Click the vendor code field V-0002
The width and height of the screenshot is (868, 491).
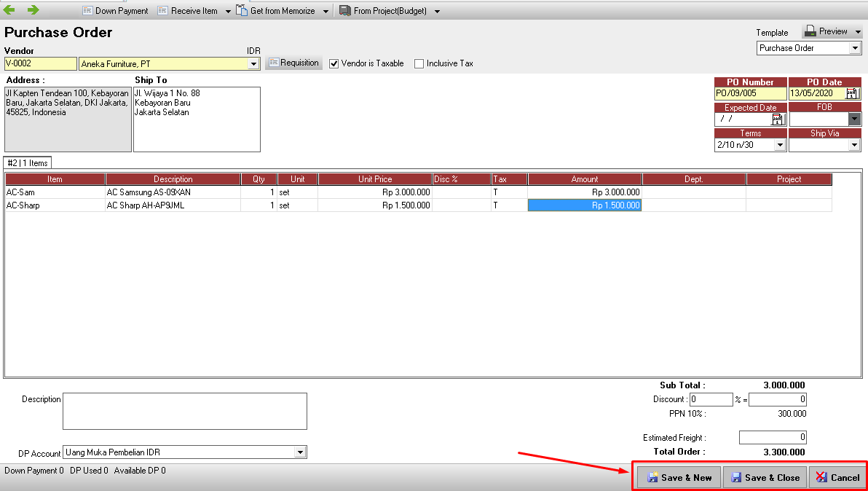click(40, 63)
